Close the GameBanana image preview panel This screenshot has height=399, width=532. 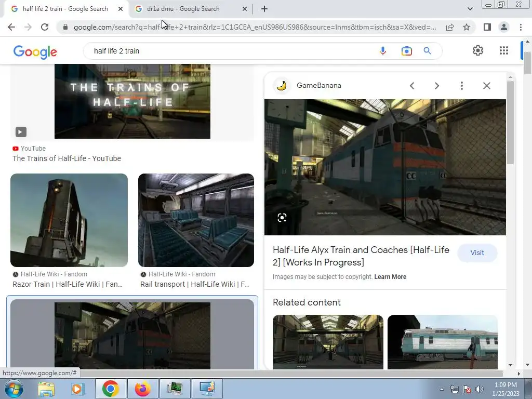pos(486,86)
